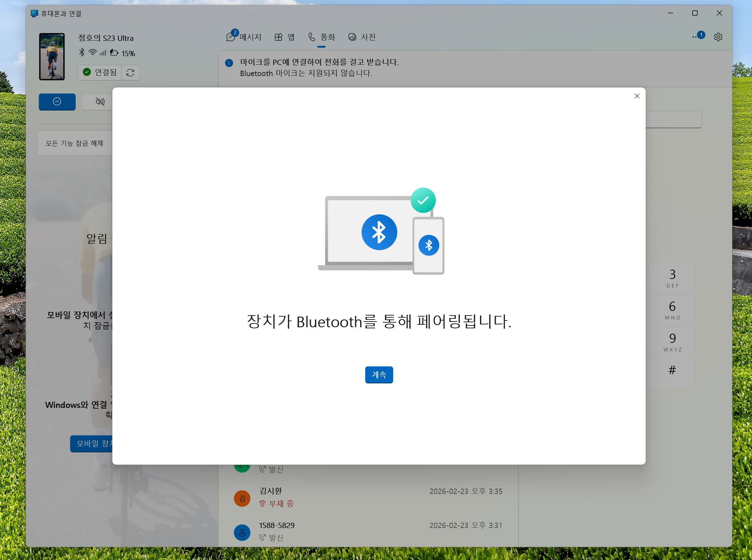The height and width of the screenshot is (560, 752).
Task: Open the 사진 tab
Action: tap(362, 37)
